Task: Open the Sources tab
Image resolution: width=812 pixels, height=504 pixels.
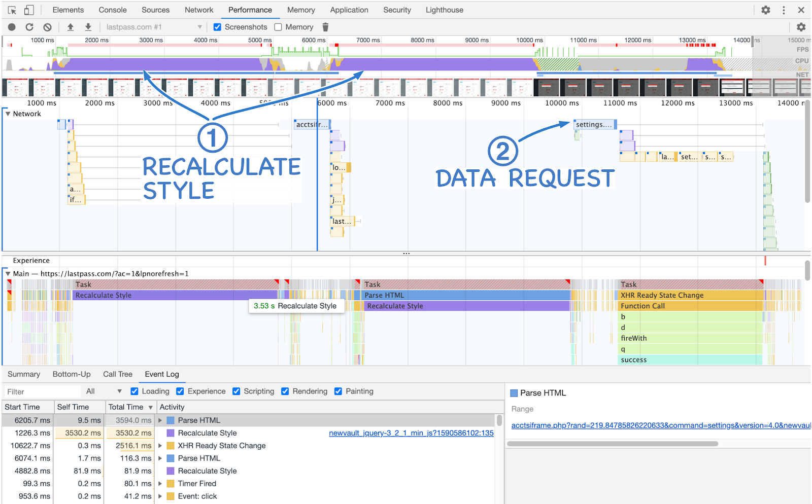Action: click(x=155, y=10)
